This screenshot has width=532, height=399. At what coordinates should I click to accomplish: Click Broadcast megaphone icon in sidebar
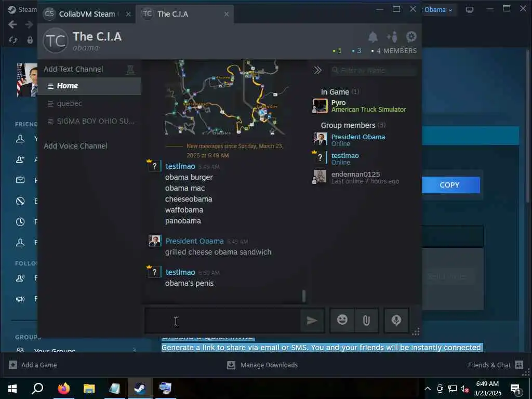pos(20,299)
